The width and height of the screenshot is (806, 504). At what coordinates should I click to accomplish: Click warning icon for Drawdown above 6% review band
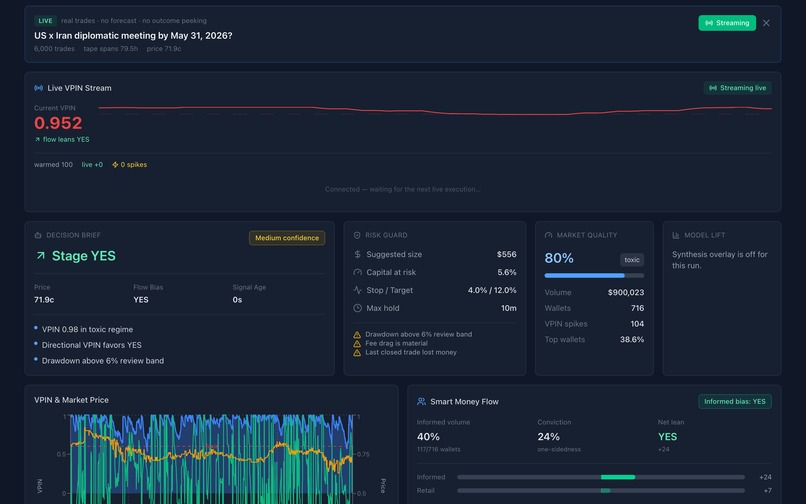coord(357,335)
